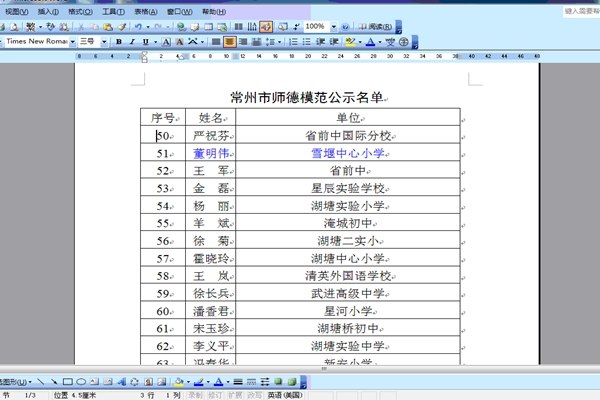Toggle underline formatting
600x400 pixels.
click(x=145, y=42)
